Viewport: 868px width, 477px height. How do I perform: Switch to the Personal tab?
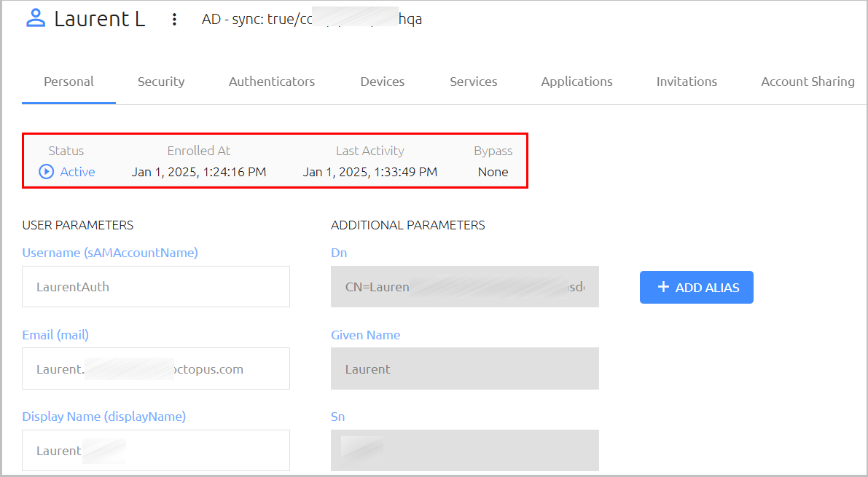click(x=69, y=82)
